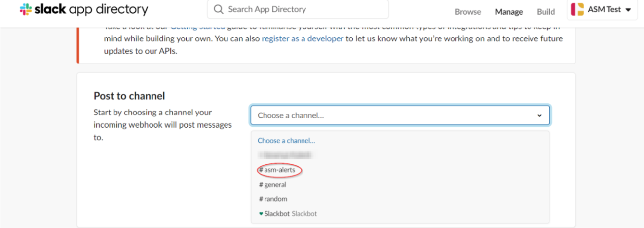Open the Choose a channel combo box
The image size is (644, 228).
coord(400,115)
